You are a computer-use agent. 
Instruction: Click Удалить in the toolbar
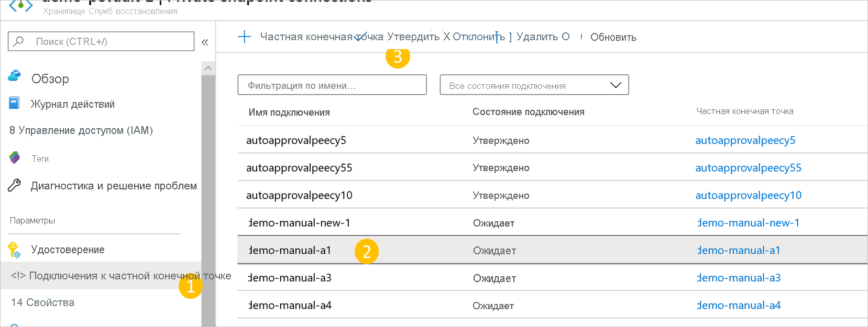(537, 37)
